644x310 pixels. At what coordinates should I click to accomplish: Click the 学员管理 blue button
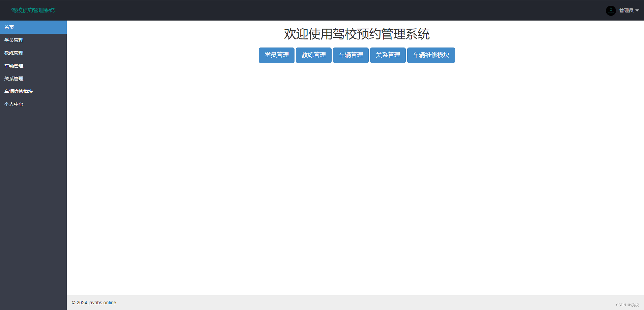(276, 55)
